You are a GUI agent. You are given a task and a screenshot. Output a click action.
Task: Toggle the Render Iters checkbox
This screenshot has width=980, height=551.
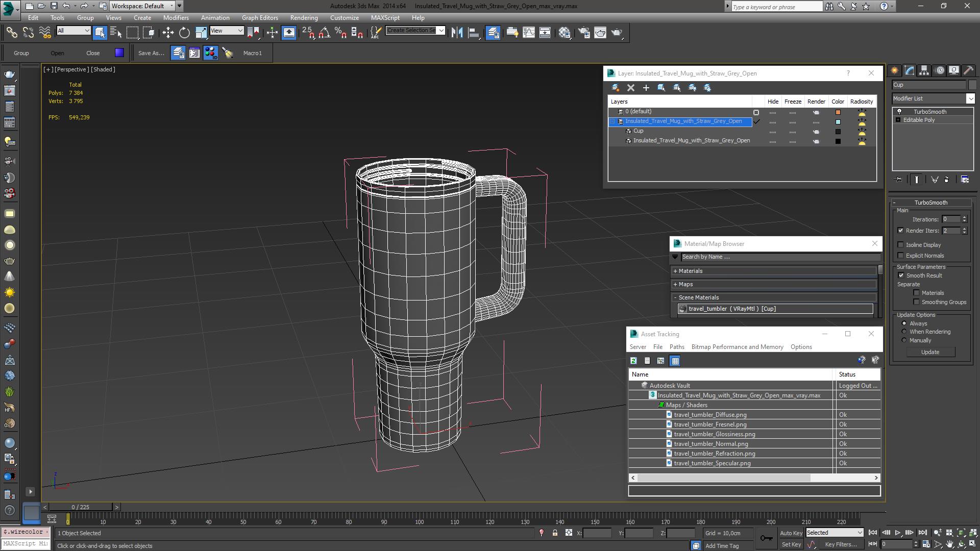(x=900, y=231)
